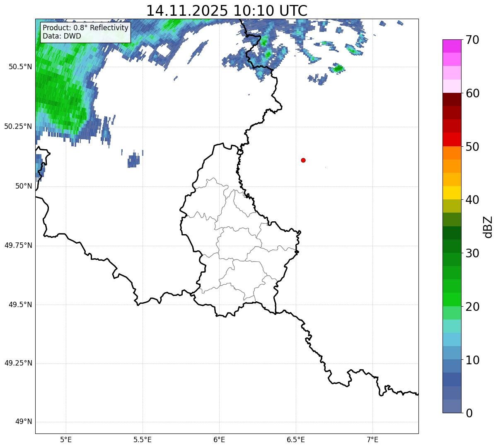Click the dBZ colorbar axis label

click(488, 226)
